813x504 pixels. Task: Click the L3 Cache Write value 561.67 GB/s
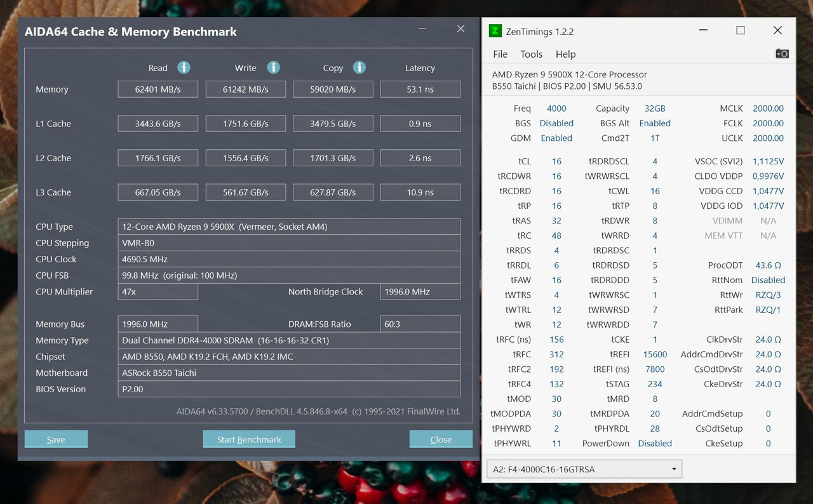[246, 192]
